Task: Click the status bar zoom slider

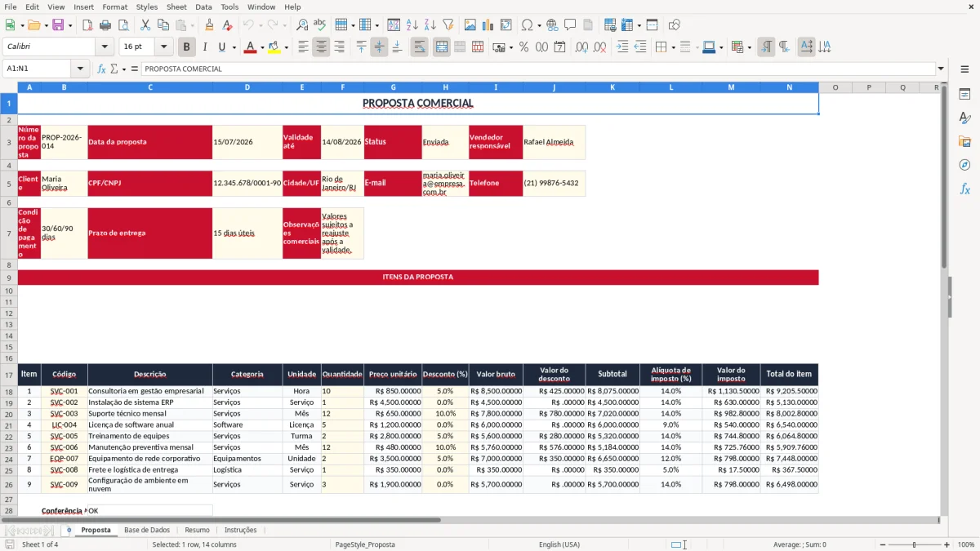Action: pyautogui.click(x=915, y=544)
